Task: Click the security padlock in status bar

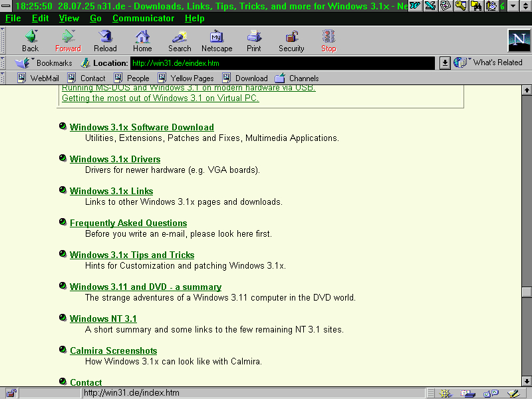Action: 11,393
